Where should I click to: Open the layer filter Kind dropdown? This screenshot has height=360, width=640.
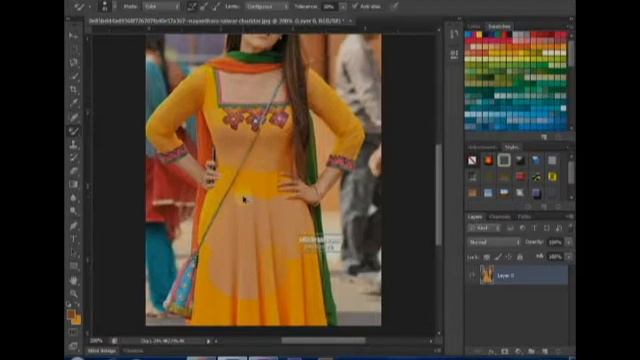coord(484,228)
